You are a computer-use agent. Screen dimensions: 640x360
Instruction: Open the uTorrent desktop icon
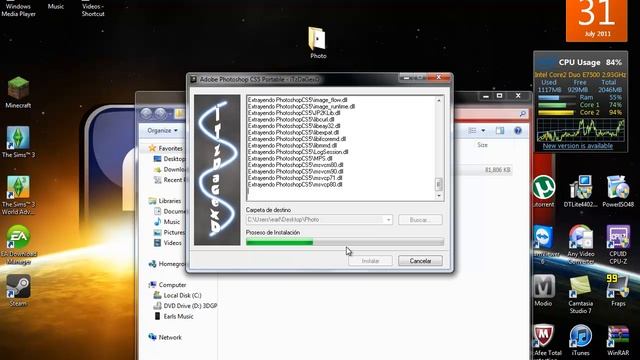544,191
